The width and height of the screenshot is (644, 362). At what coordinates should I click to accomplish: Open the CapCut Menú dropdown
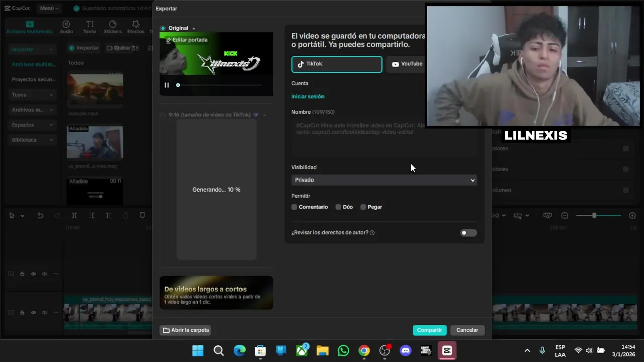click(x=49, y=8)
